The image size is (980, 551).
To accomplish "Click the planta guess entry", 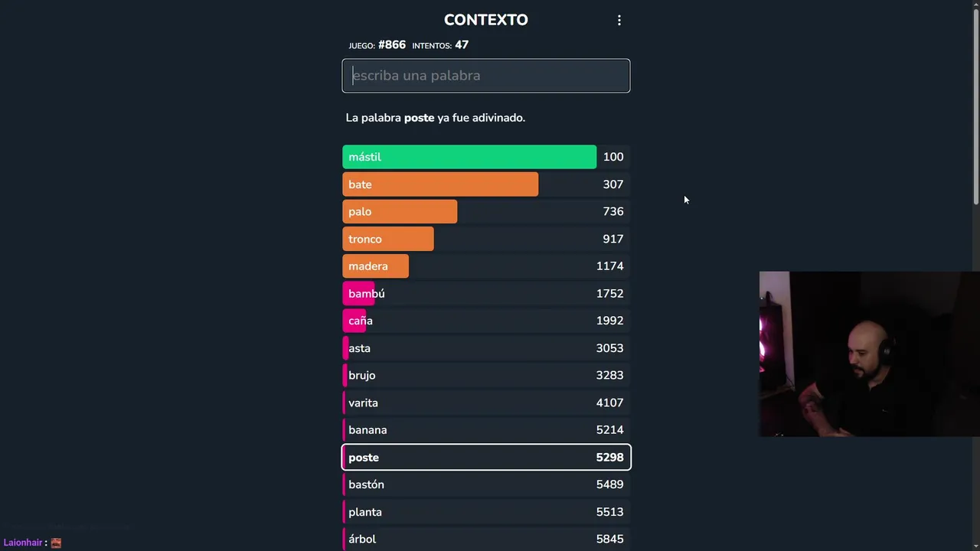I will pos(485,512).
